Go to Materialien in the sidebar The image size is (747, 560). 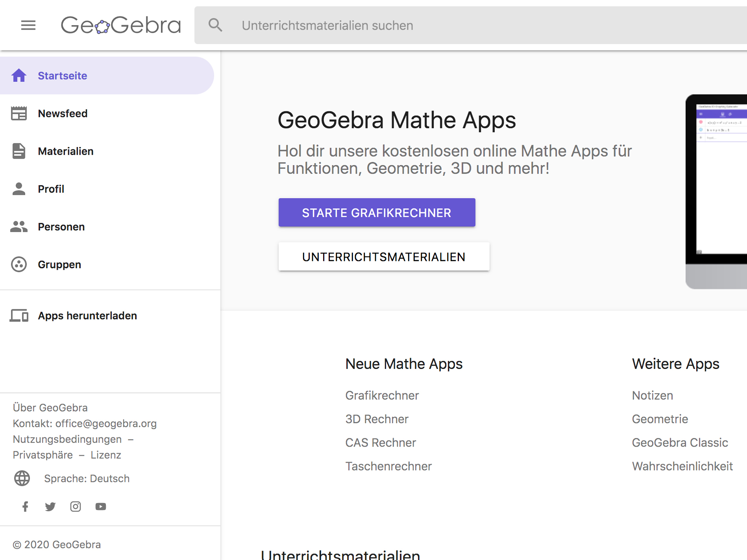(107, 151)
